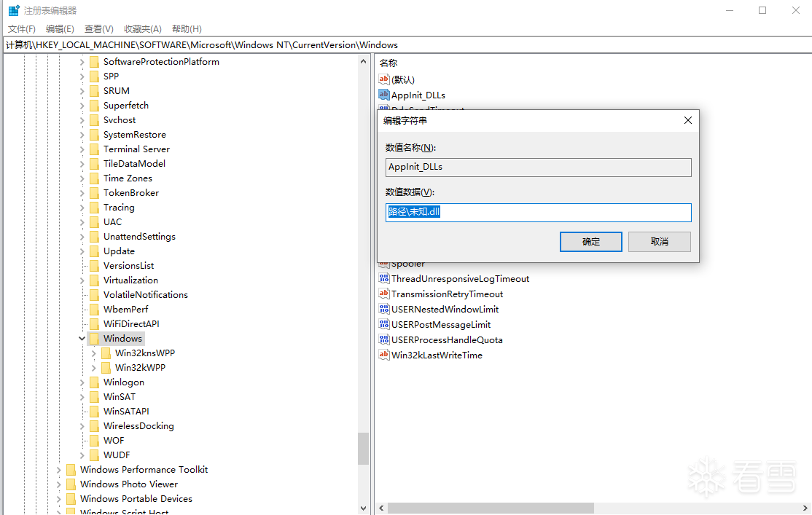The width and height of the screenshot is (812, 515).
Task: Click the VersionsList folder icon
Action: [94, 266]
